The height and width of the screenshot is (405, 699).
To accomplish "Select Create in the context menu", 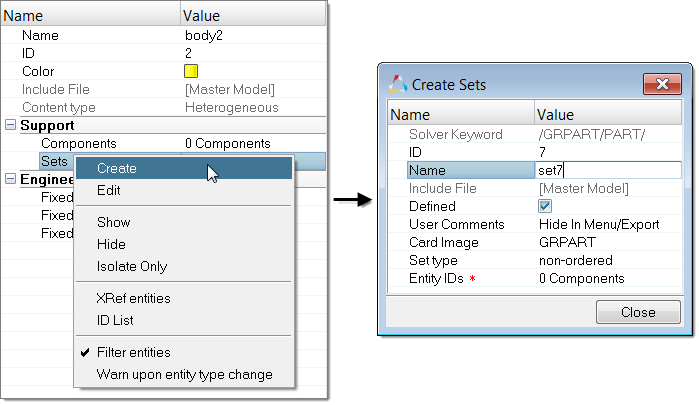I will point(117,168).
